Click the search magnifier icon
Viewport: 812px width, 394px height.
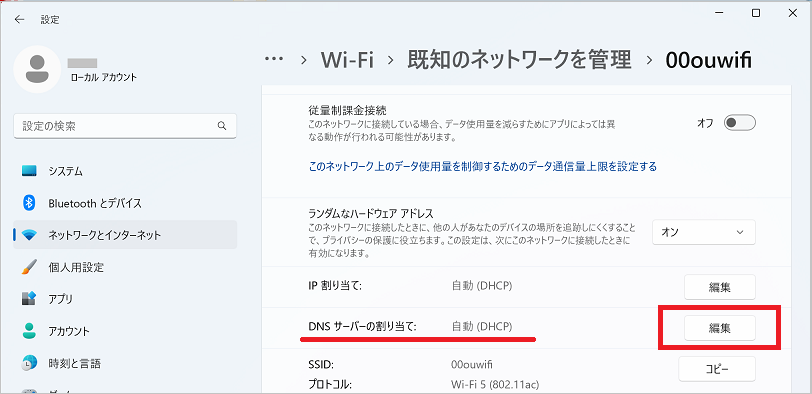[x=222, y=126]
